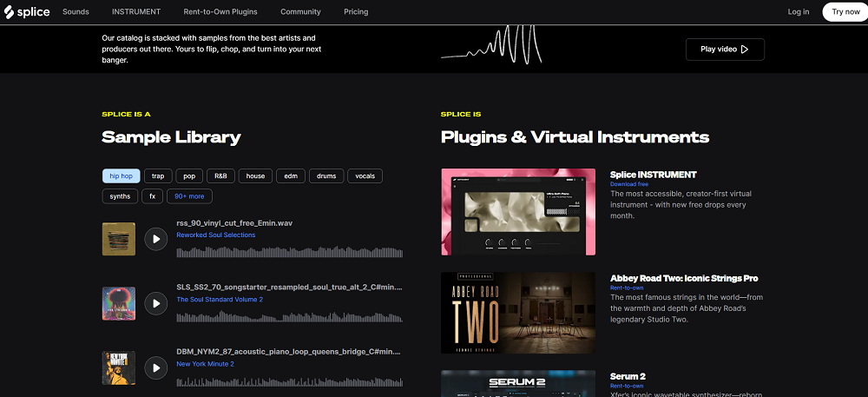Select the edm genre filter
Image resolution: width=868 pixels, height=397 pixels.
[x=291, y=176]
